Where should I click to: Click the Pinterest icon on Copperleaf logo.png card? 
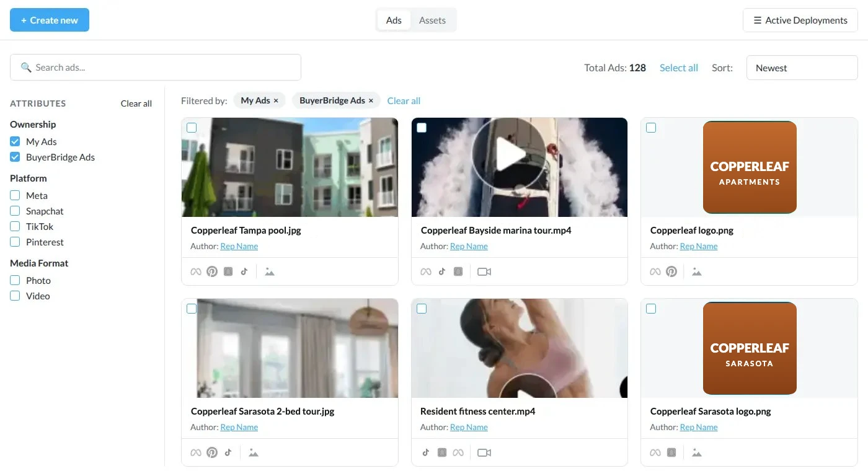(x=671, y=271)
